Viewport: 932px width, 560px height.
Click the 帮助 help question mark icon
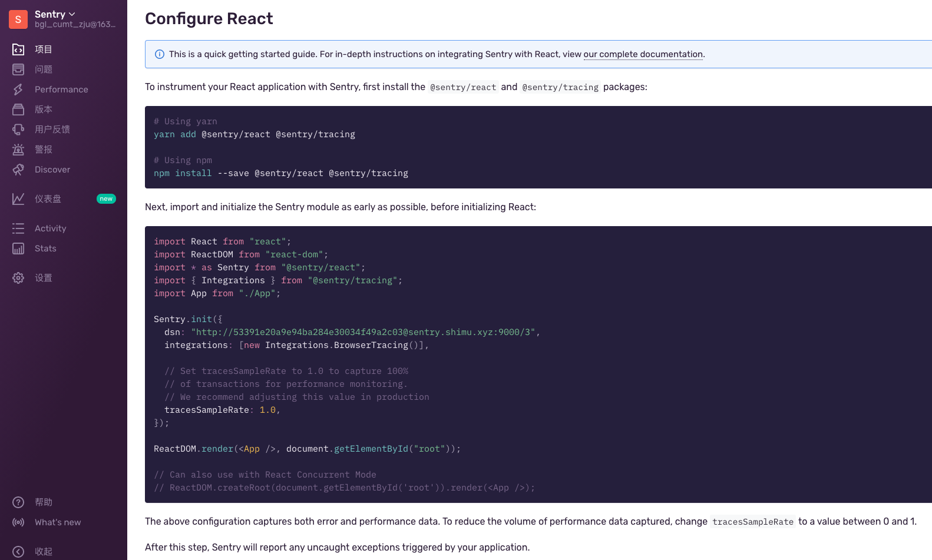tap(18, 502)
